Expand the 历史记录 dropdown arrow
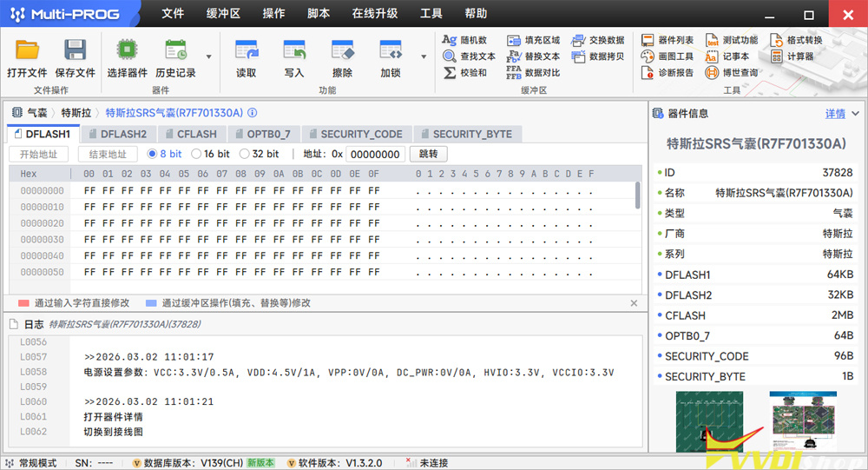 coord(209,57)
